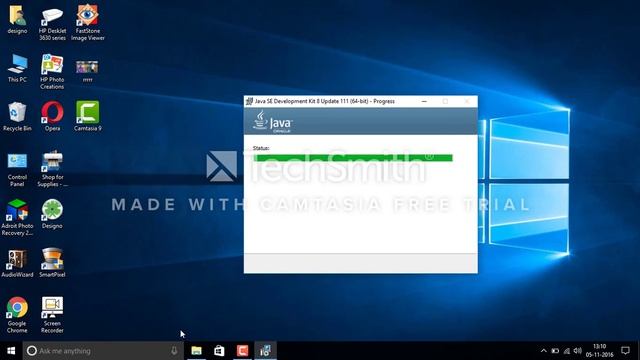
Task: Launch Camtasia 9 desktop shortcut
Action: pos(87,117)
